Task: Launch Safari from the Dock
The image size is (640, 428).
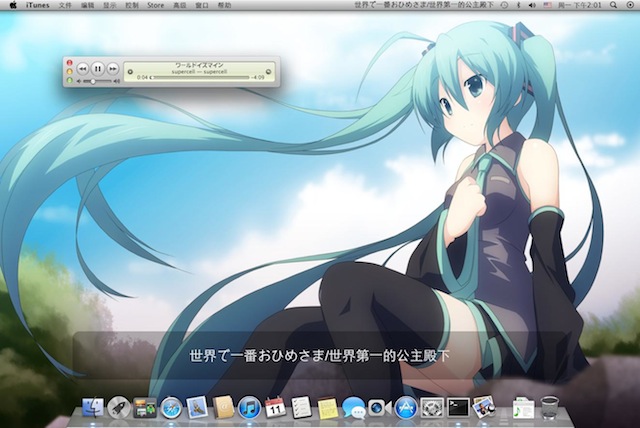Action: pyautogui.click(x=171, y=407)
